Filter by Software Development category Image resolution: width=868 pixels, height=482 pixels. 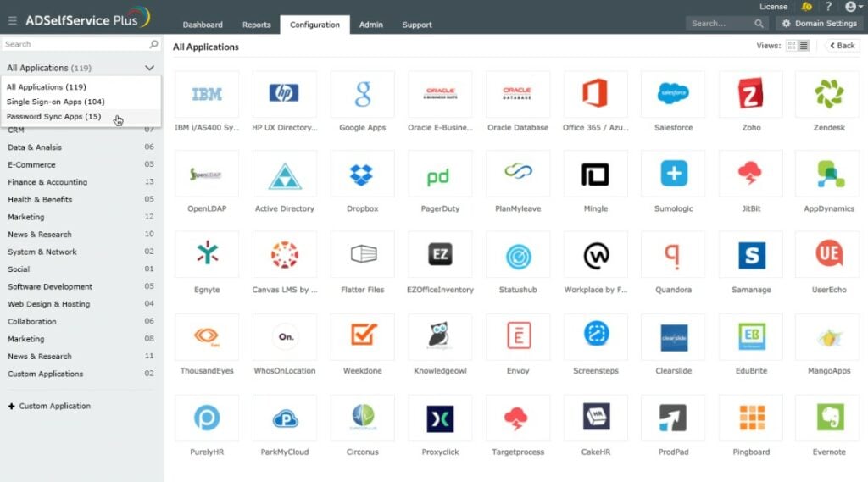[x=81, y=286]
